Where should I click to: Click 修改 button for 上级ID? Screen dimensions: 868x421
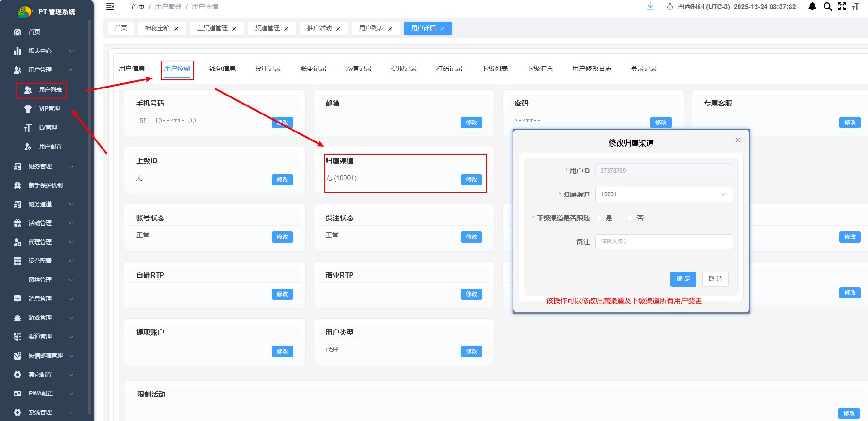click(x=283, y=180)
